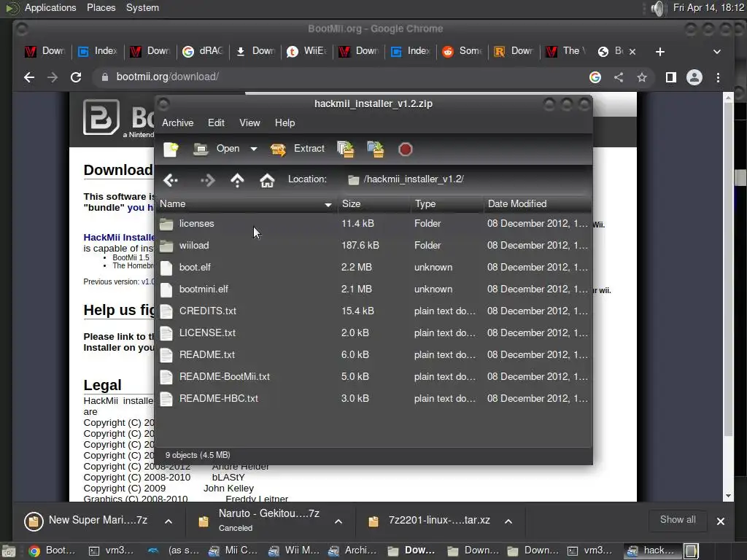
Task: Go back in archive location history
Action: pos(171,180)
